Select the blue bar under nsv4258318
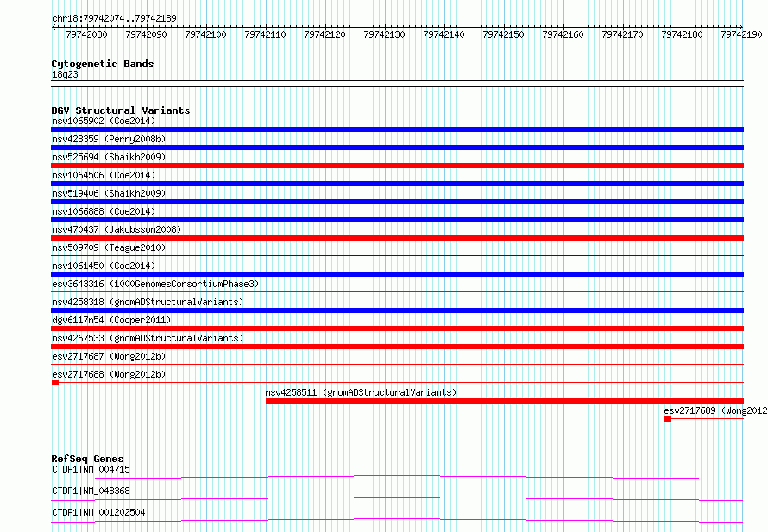The height and width of the screenshot is (532, 768). point(397,310)
